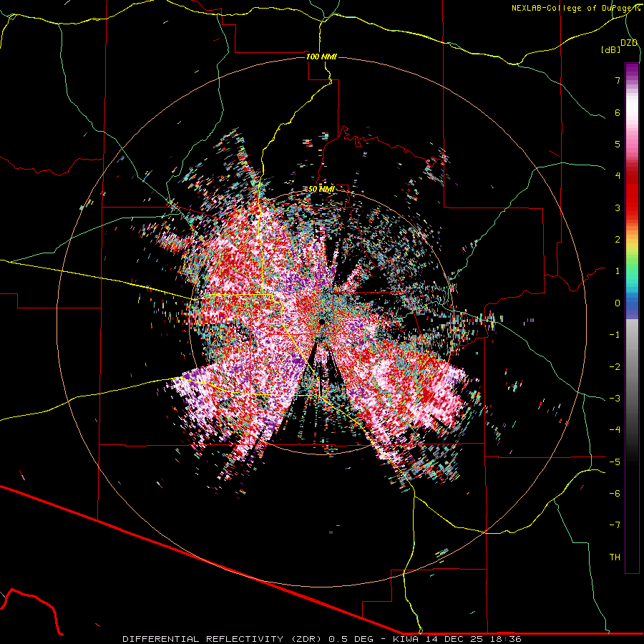Click the 3 dB value on the color scale

(x=618, y=208)
